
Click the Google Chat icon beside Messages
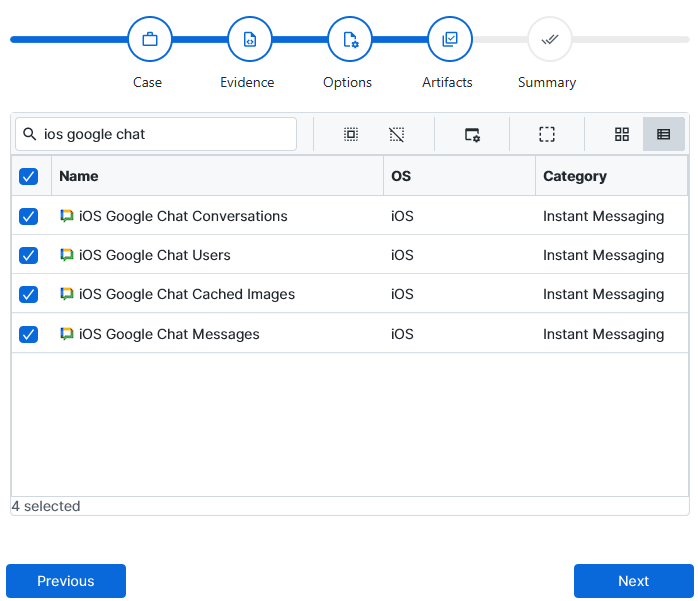67,333
